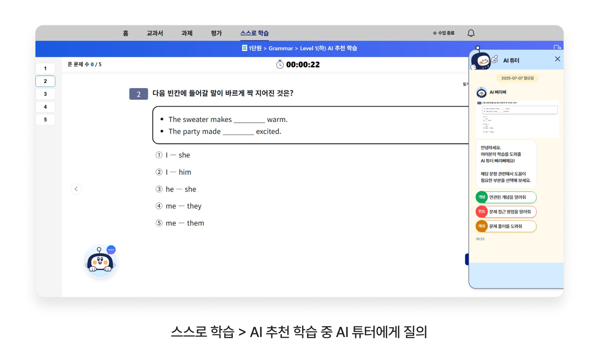Screen dimensions: 599x364
Task: Click the exit icon in blue header
Action: pos(557,47)
